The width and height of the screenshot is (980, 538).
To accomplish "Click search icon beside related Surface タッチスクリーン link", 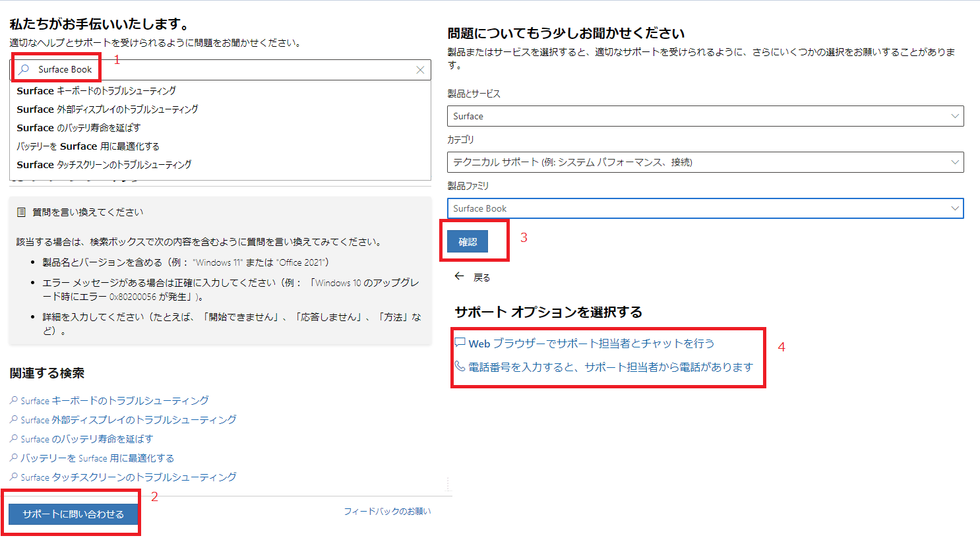I will click(14, 477).
